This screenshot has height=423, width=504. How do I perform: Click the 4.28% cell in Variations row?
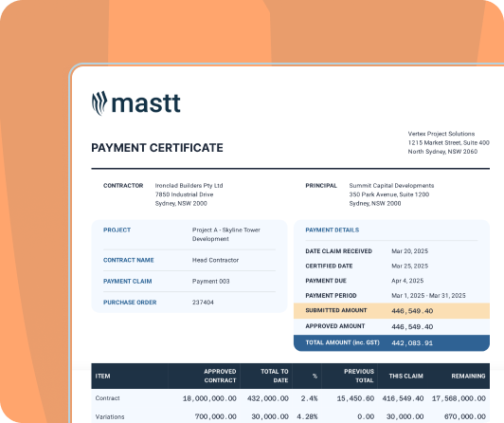point(307,416)
